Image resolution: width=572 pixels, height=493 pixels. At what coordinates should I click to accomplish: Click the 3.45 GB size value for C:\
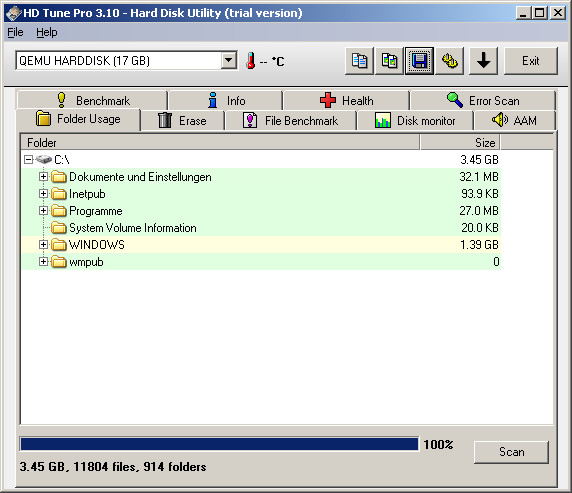(x=479, y=160)
